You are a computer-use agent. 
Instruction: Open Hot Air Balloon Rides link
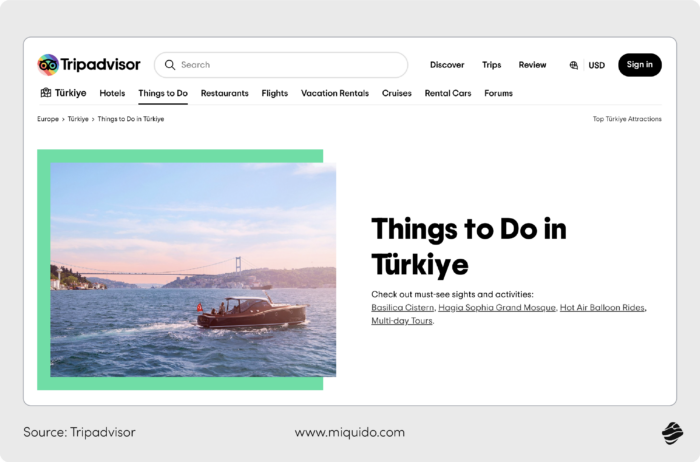tap(602, 308)
